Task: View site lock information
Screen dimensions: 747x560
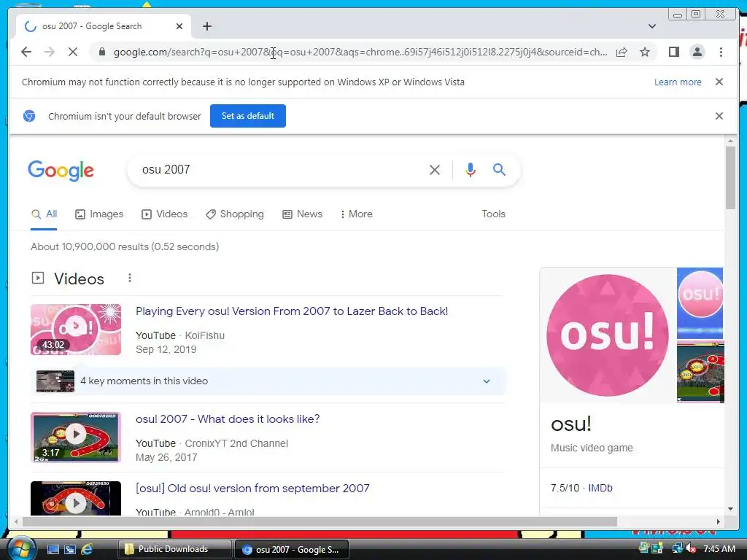Action: [x=101, y=52]
